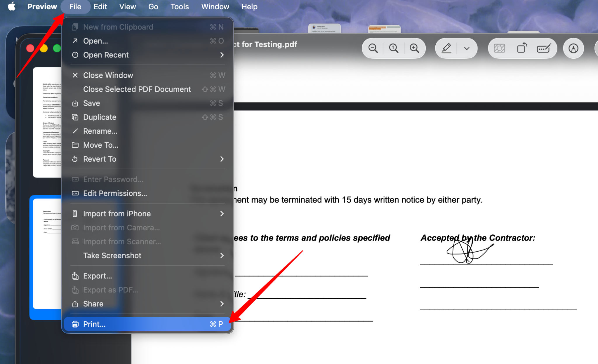Choose Save in File menu
Screen dimensions: 598x364
[x=147, y=103]
